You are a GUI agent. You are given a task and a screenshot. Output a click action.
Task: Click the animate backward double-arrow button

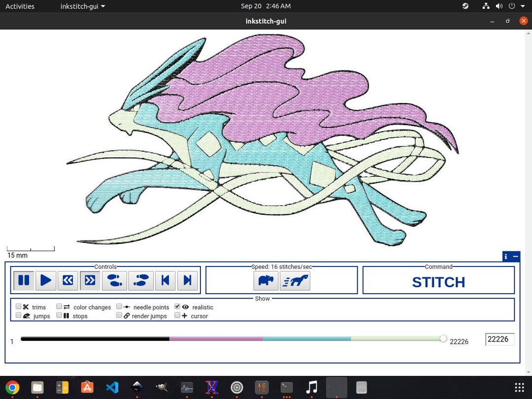coord(68,280)
